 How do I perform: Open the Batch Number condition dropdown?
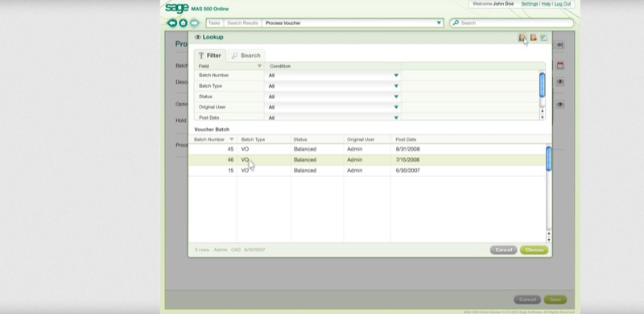tap(396, 75)
